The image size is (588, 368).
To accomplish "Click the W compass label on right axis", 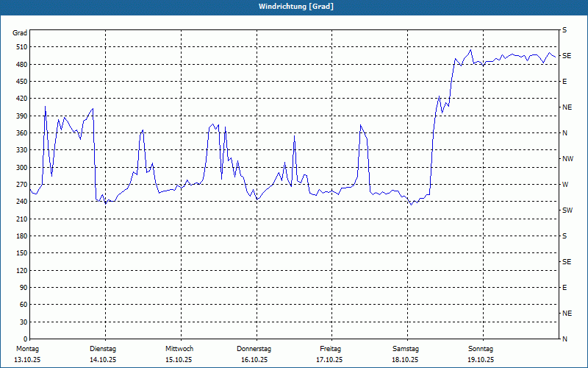I will click(x=565, y=185).
